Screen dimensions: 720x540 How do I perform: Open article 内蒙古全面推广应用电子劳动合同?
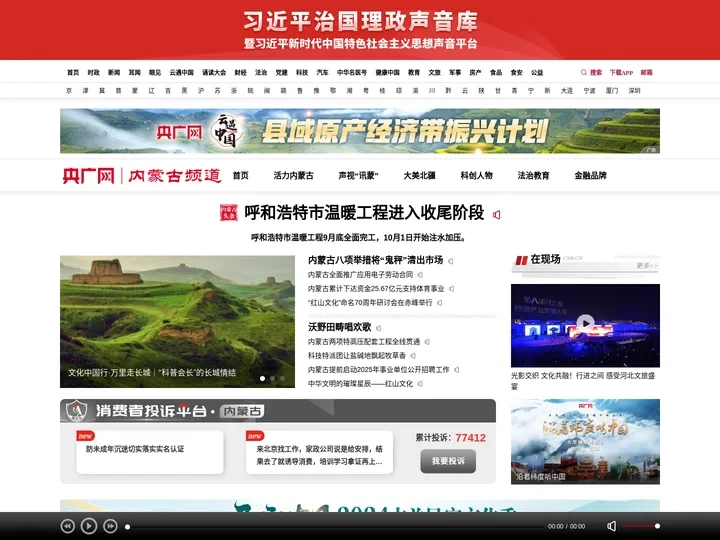[360, 275]
